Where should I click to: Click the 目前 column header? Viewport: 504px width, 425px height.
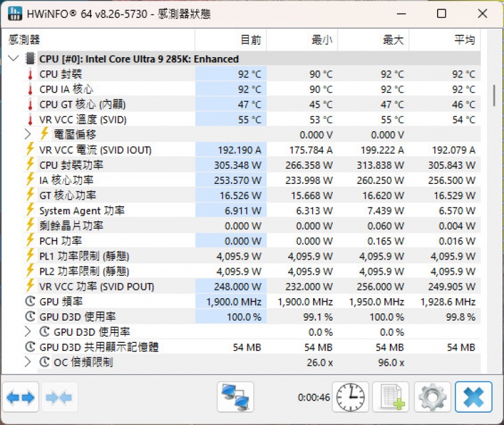[231, 40]
